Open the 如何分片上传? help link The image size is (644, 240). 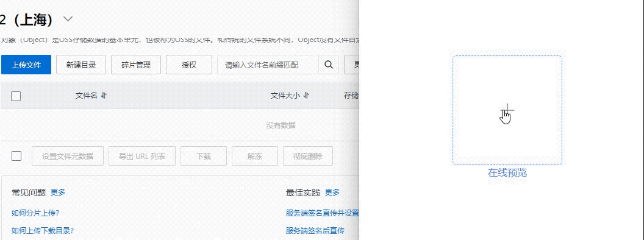pos(35,213)
